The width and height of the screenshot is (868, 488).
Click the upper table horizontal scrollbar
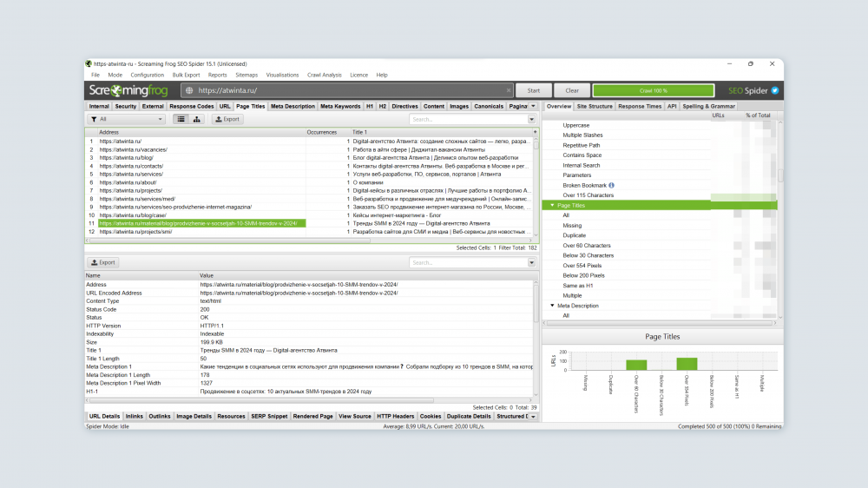click(x=230, y=241)
